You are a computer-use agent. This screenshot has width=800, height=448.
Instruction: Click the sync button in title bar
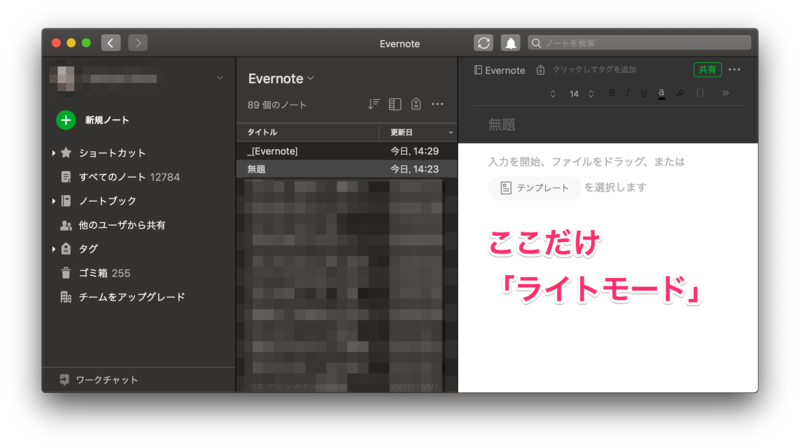click(483, 43)
